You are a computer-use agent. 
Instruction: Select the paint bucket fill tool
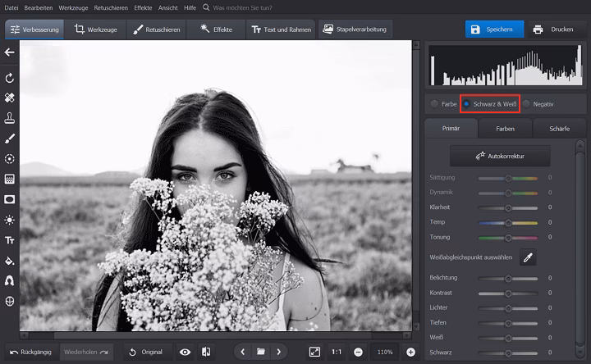point(10,261)
